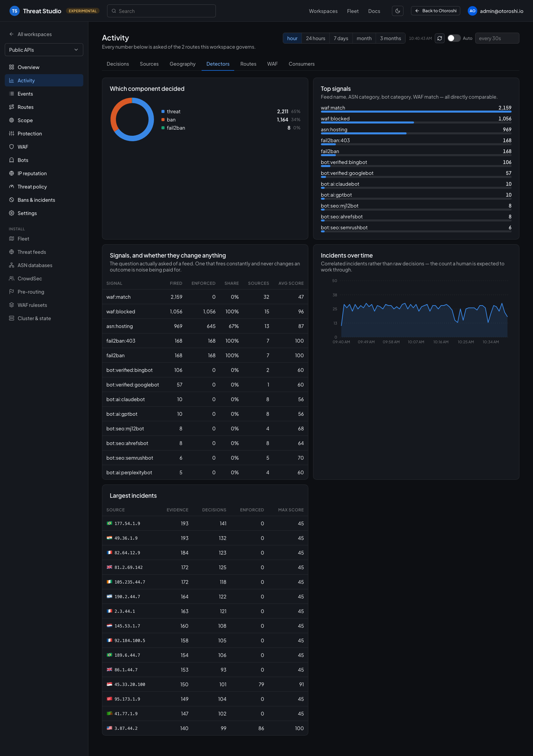Click the Back to Otoroshi button
533x756 pixels.
(435, 11)
